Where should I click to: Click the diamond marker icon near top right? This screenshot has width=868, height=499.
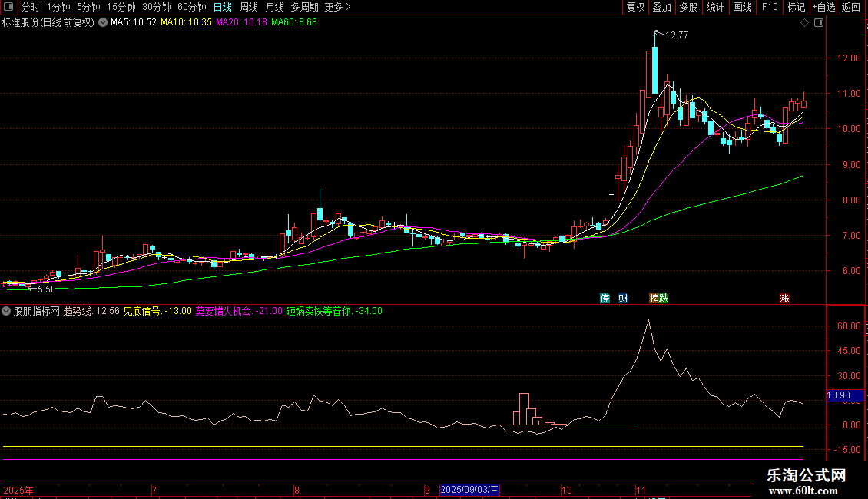tap(804, 23)
